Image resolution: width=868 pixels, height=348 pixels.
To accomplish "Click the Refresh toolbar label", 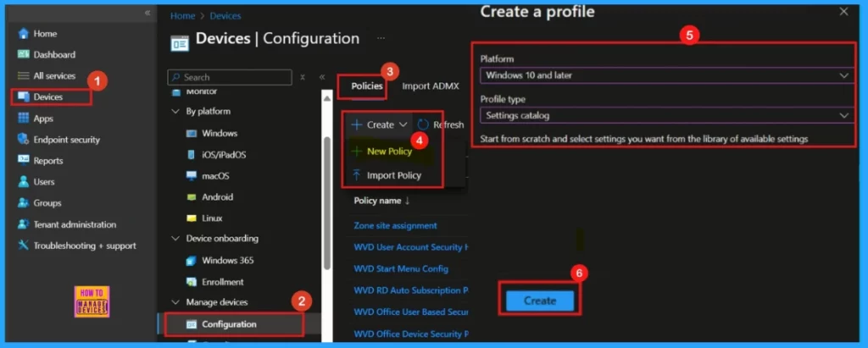I will [x=449, y=125].
